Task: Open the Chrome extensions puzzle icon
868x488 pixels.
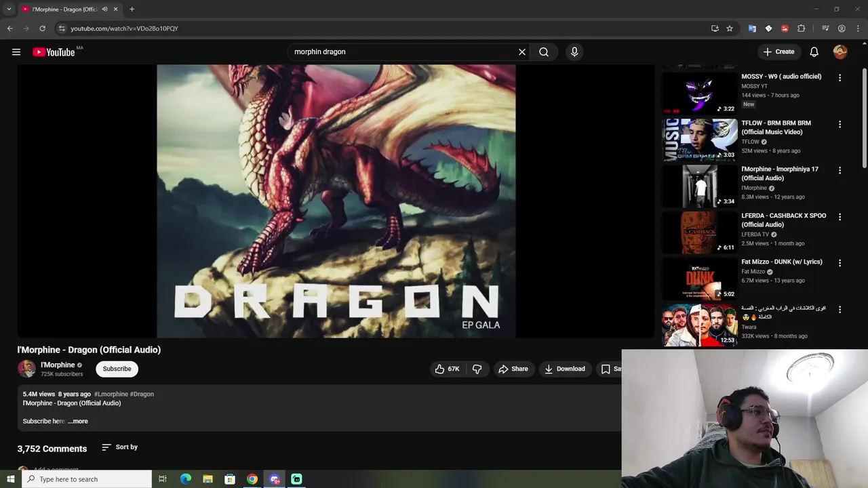Action: coord(802,28)
